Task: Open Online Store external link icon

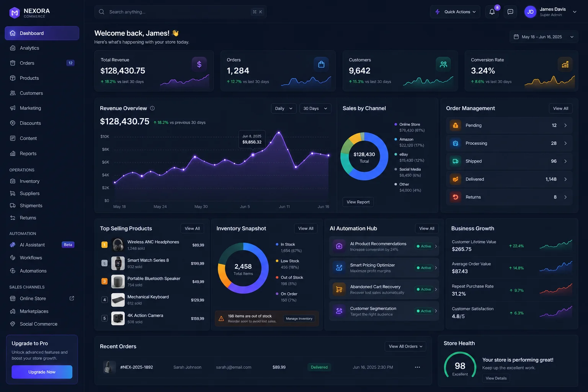Action: tap(72, 298)
